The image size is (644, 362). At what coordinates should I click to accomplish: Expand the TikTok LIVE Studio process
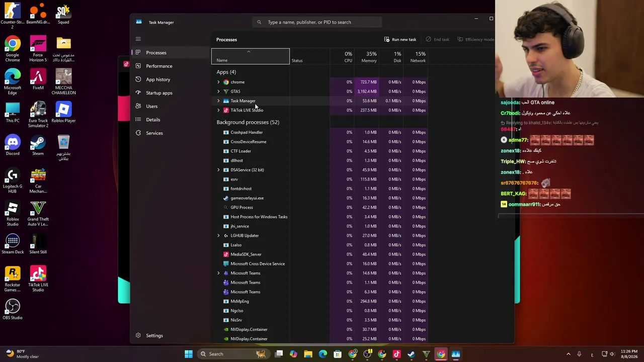[218, 110]
